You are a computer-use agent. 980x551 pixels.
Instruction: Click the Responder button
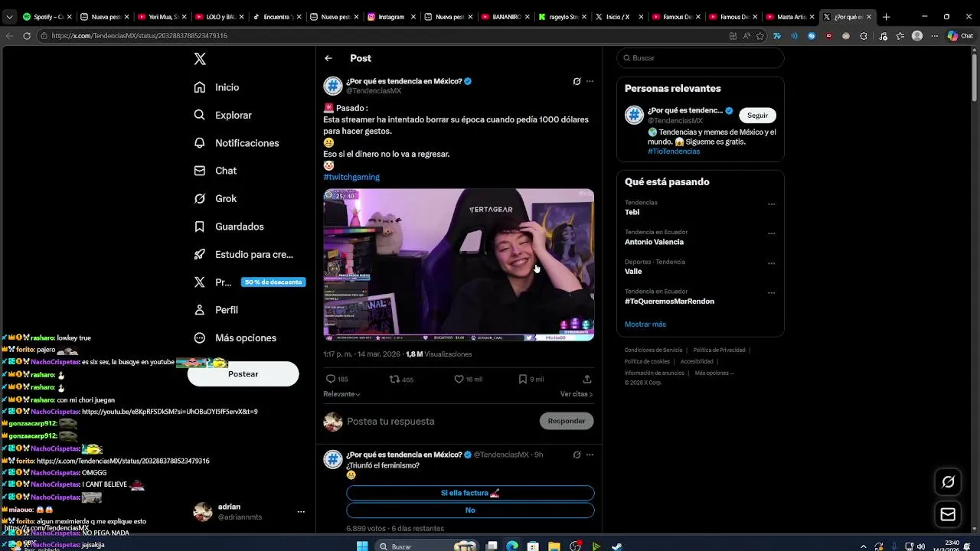coord(567,421)
